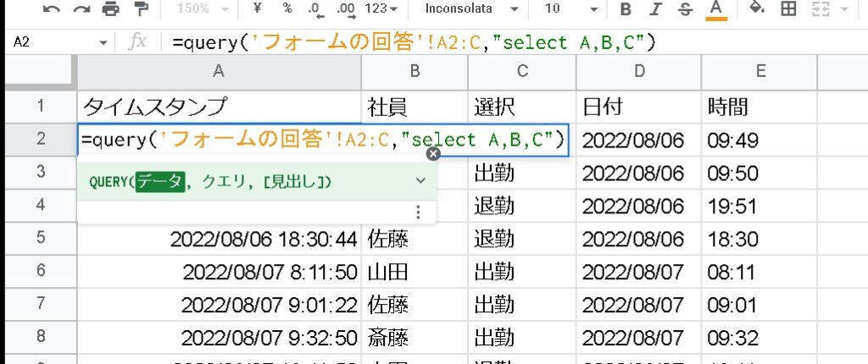Open the text color picker

pos(716,9)
